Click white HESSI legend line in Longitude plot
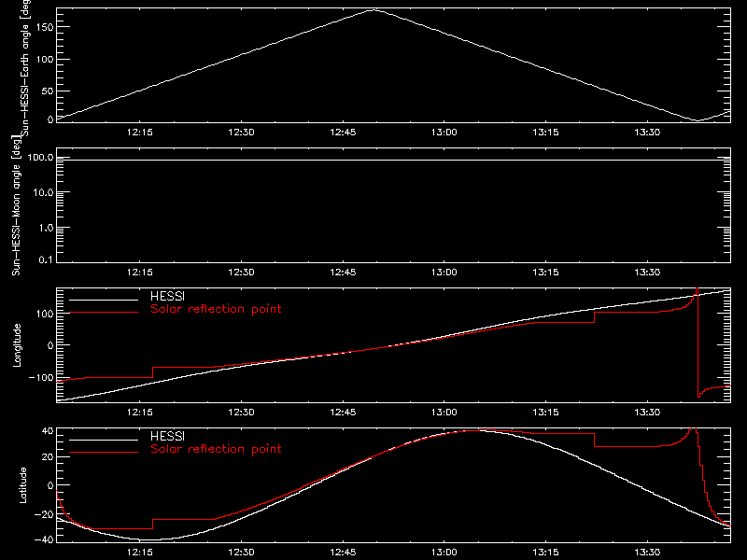 (104, 300)
